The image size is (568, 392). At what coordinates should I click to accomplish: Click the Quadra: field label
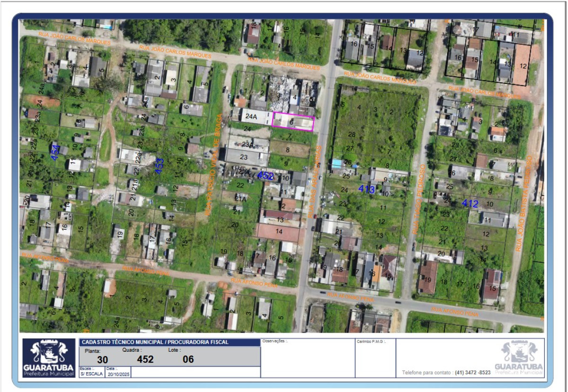point(132,350)
